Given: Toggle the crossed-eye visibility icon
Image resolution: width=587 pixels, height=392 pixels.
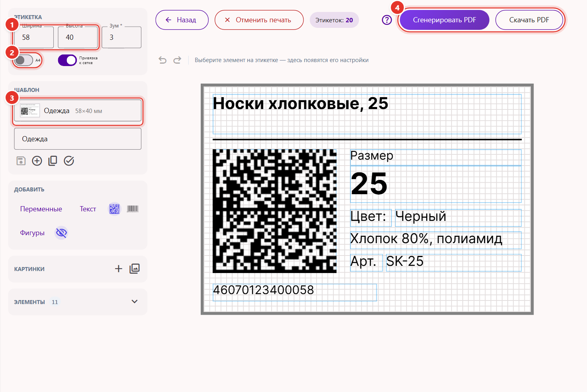Looking at the screenshot, I should pyautogui.click(x=61, y=233).
